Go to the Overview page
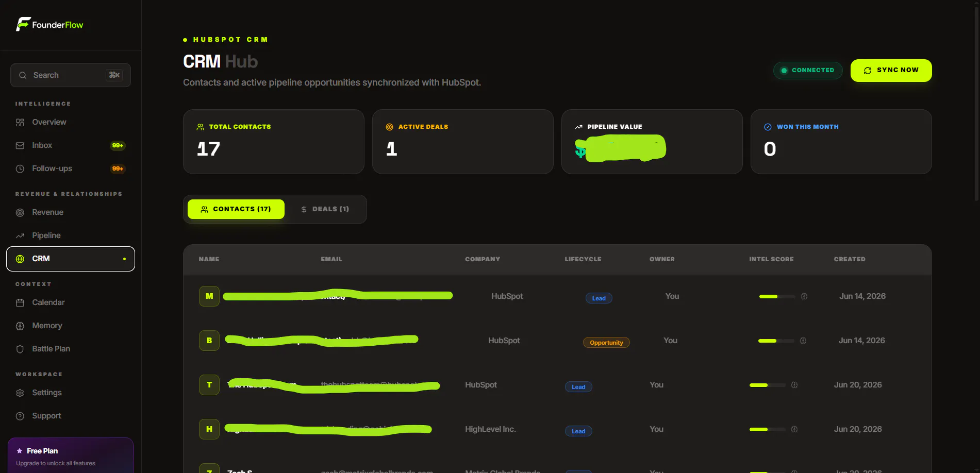This screenshot has height=473, width=980. (71, 122)
